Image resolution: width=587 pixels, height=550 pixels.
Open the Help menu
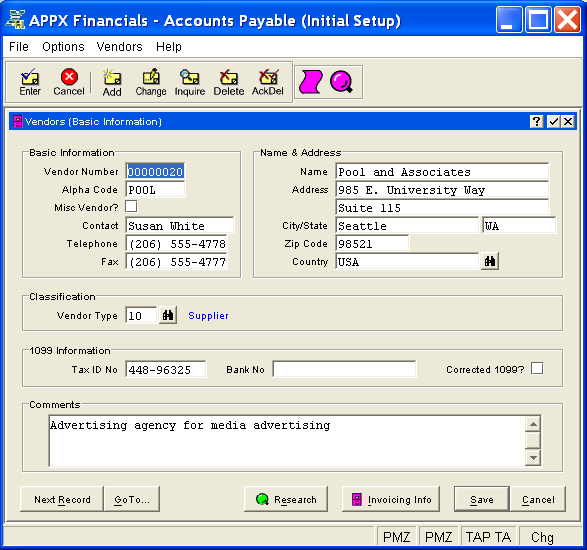coord(169,47)
